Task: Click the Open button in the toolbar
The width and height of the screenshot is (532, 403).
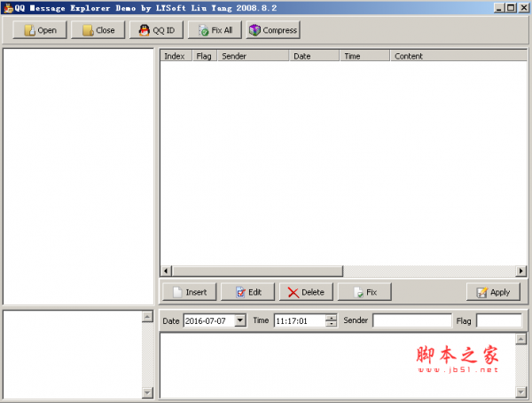Action: pyautogui.click(x=40, y=30)
